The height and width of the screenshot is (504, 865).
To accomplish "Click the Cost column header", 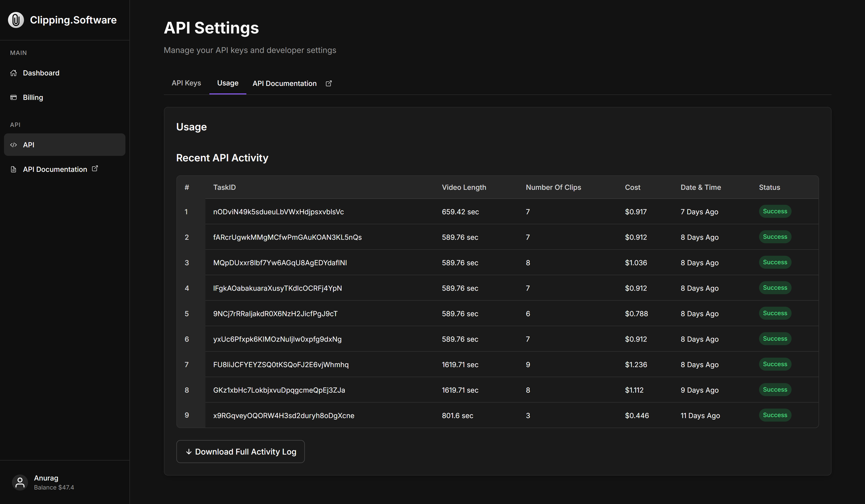I will [633, 187].
